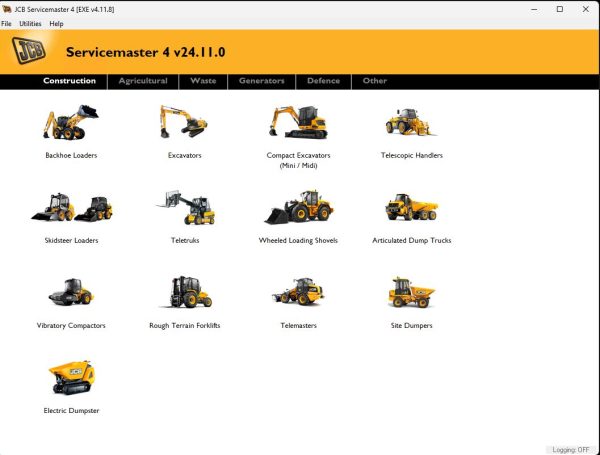Minimize the Servicemaster window
The image size is (600, 455).
534,9
